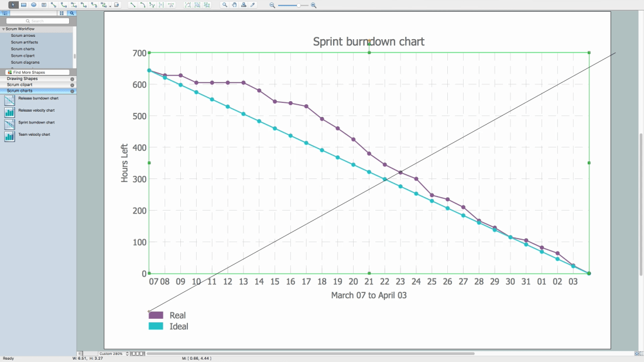Activate the hand pan tool
Viewport: 644px width, 362px height.
tap(234, 5)
